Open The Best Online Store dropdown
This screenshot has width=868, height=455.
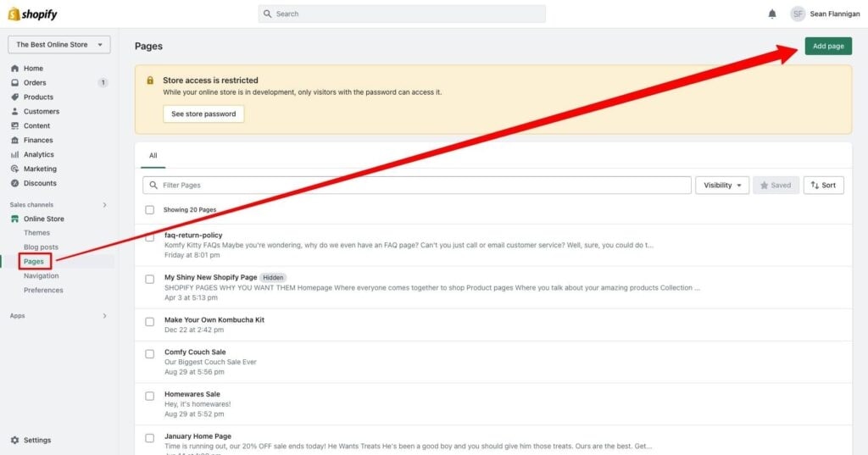[58, 44]
